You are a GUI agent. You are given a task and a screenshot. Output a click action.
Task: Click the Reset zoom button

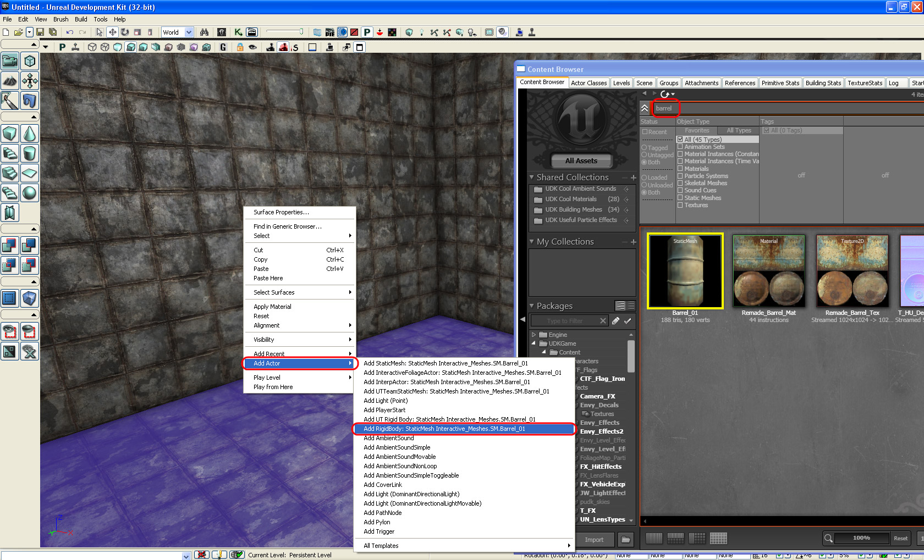point(900,539)
